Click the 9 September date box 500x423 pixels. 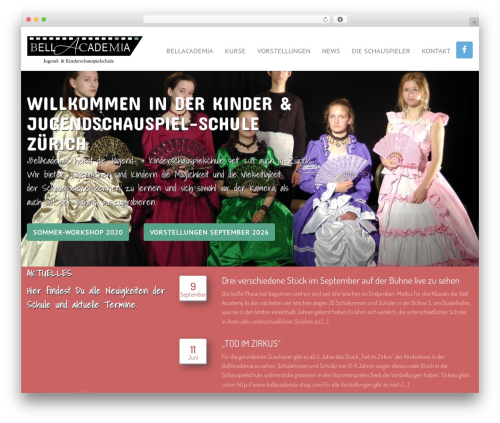(x=193, y=289)
